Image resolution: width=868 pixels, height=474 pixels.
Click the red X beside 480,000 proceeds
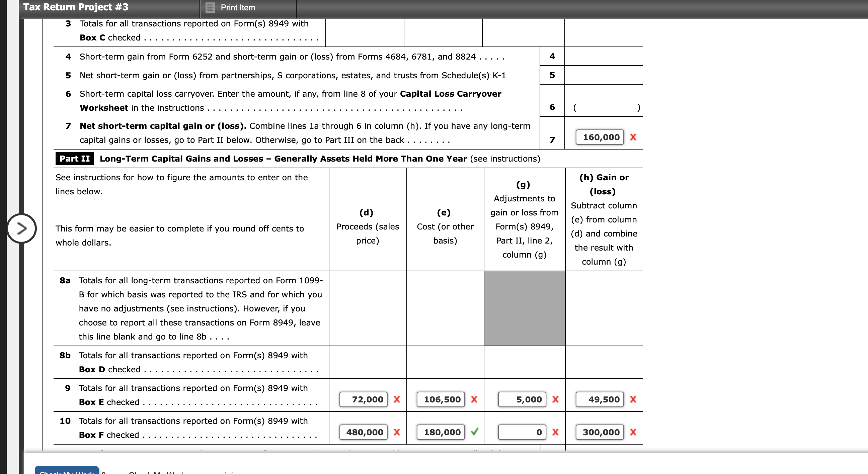pos(397,432)
